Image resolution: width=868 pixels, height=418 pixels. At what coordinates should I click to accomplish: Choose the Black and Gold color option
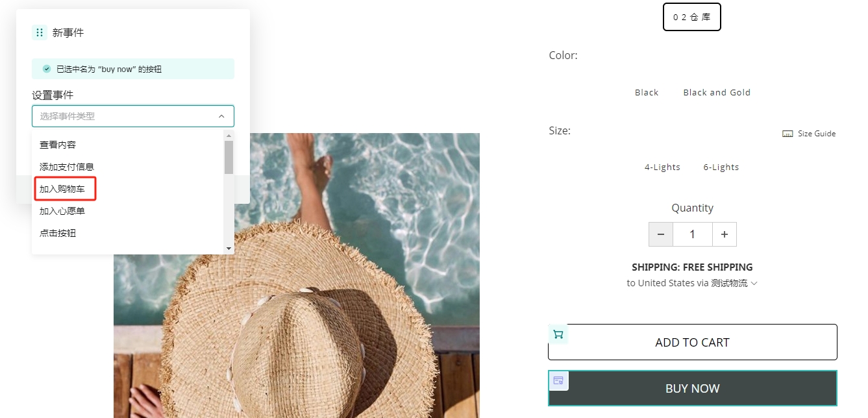[x=717, y=93]
